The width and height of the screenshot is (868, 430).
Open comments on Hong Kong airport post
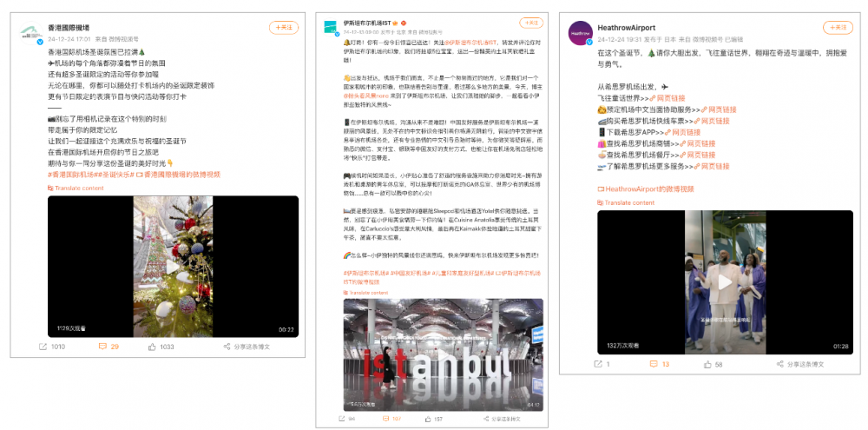coord(108,347)
